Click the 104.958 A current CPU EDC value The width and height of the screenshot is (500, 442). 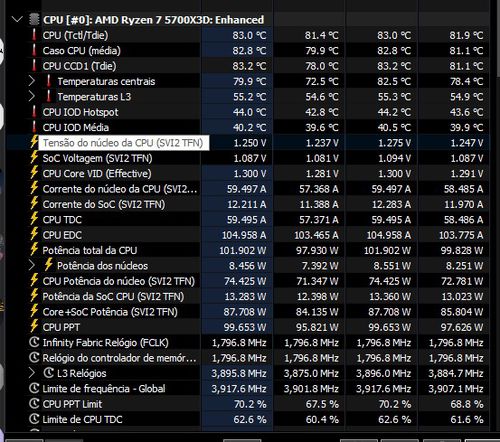pos(244,235)
